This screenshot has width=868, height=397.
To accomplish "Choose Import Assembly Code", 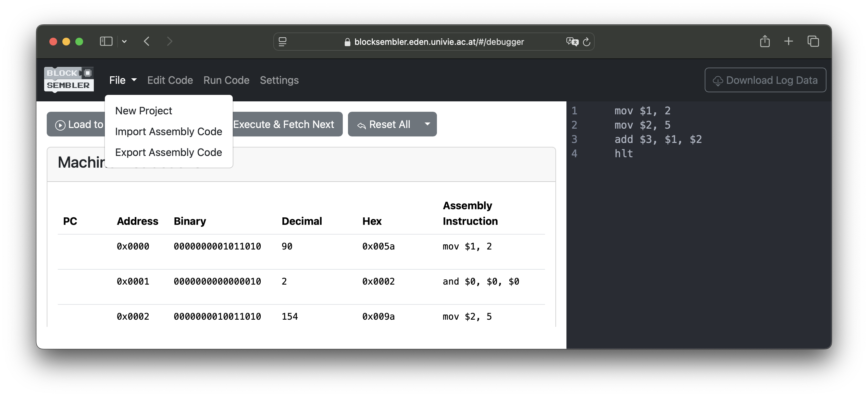I will 168,132.
